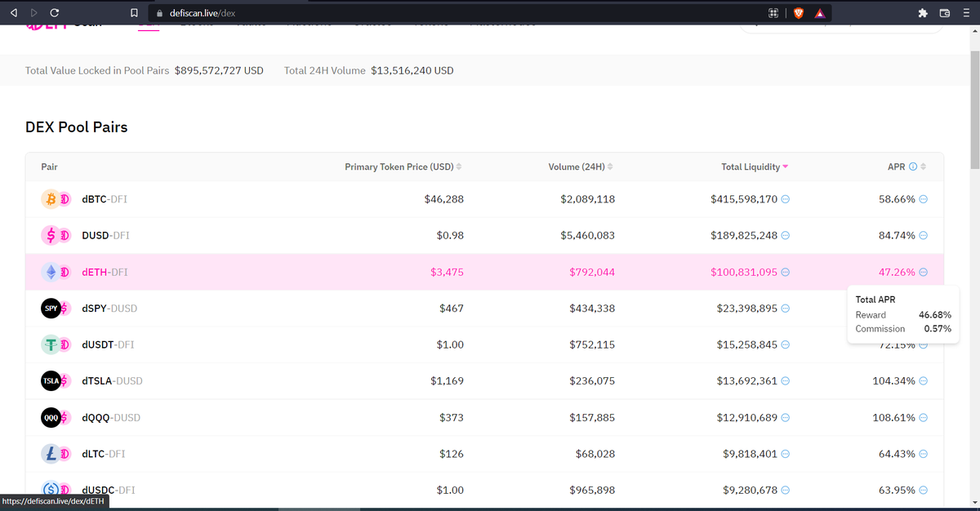Show APR breakdown icon next to 104.34%
Viewport: 980px width, 511px height.
(x=924, y=381)
